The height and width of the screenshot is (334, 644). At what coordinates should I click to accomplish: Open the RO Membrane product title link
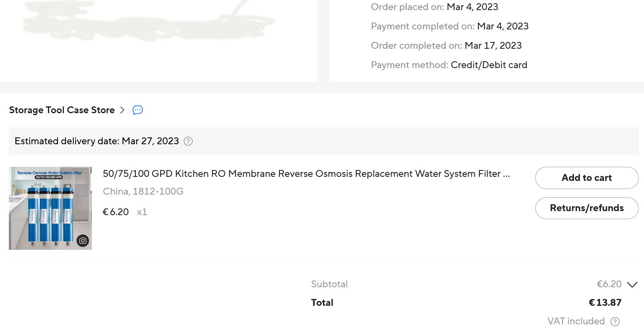pyautogui.click(x=306, y=174)
